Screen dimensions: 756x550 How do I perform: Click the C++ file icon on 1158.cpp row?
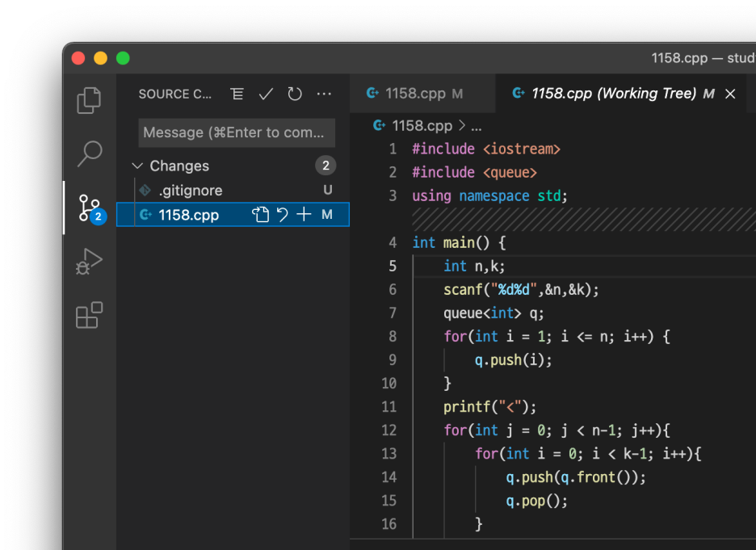tap(145, 215)
